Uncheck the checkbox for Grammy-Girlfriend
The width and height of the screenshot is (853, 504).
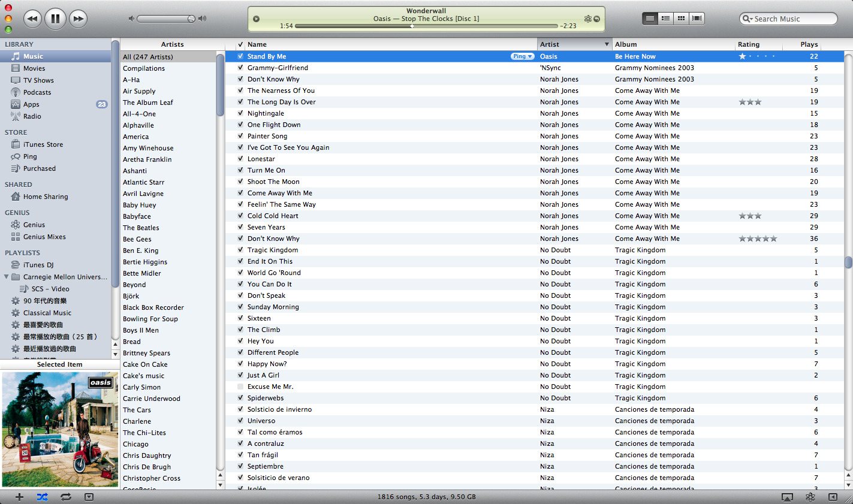click(x=240, y=68)
